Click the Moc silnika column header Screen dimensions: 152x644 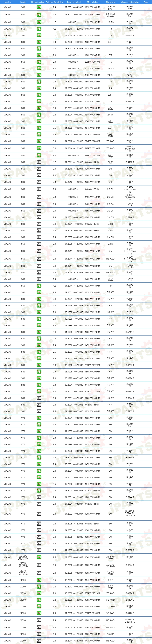(92, 2)
